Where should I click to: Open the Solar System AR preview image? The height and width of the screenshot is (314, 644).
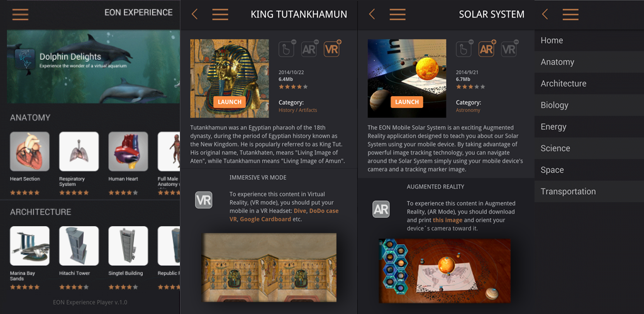pyautogui.click(x=445, y=271)
